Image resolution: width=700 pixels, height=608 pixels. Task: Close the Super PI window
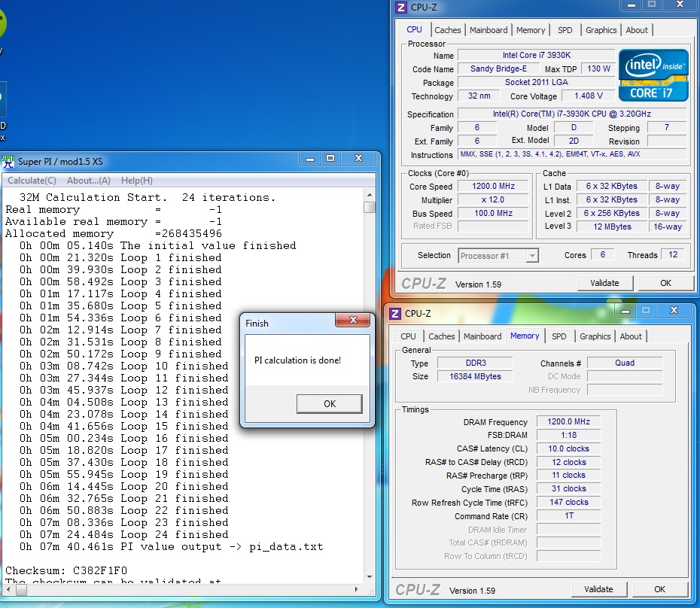click(358, 159)
